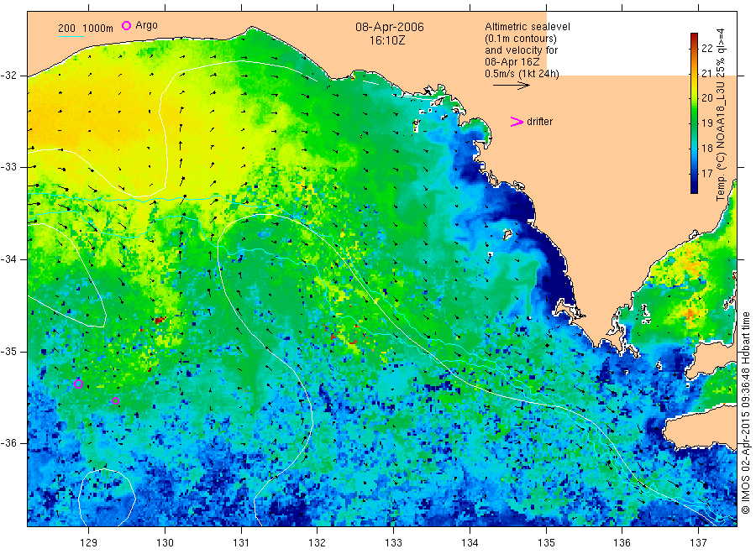Viewport: 756px width, 554px height.
Task: Click the time label 16:10Z
Action: (x=386, y=40)
